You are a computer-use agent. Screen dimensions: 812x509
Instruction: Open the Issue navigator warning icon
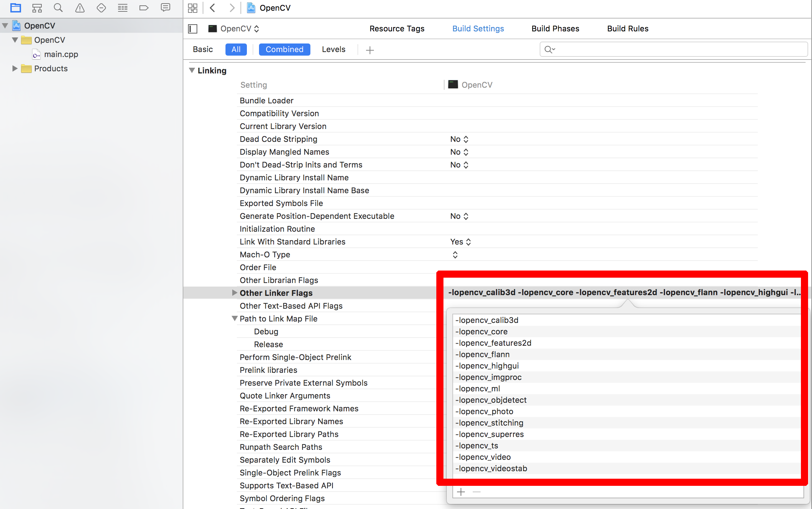click(x=80, y=7)
